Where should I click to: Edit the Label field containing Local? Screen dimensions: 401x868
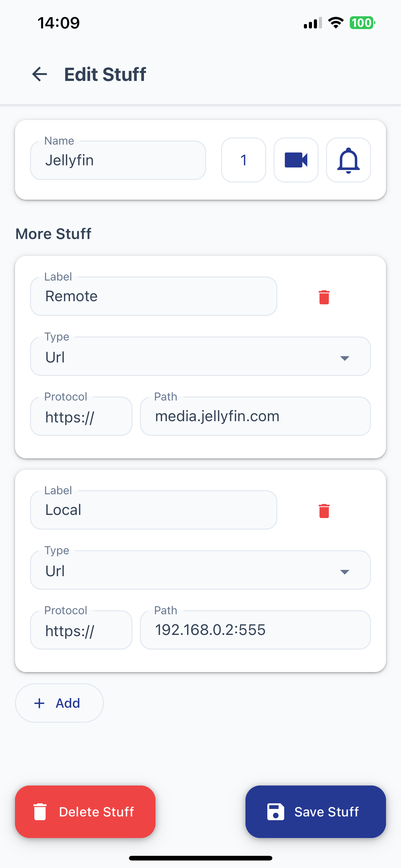pos(154,510)
